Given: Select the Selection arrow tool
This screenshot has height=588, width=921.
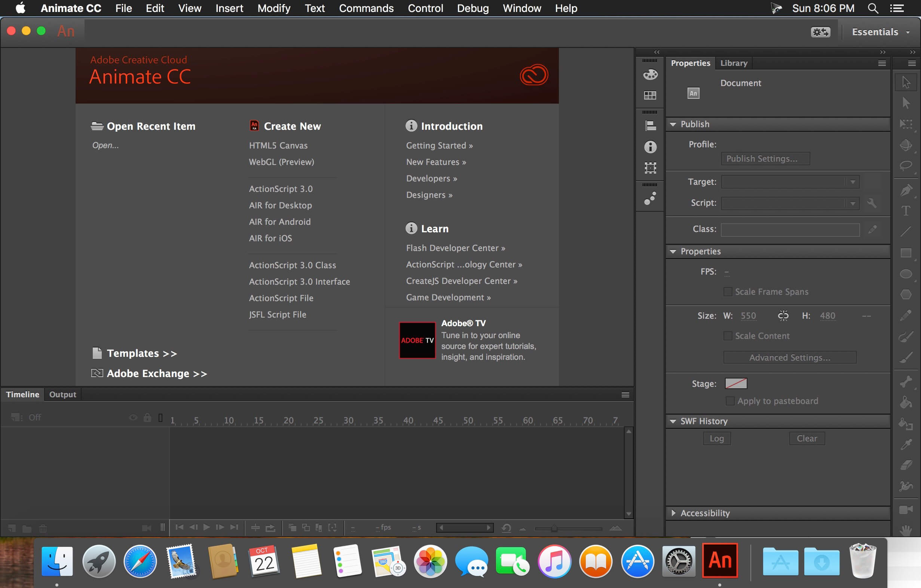Looking at the screenshot, I should pyautogui.click(x=906, y=82).
